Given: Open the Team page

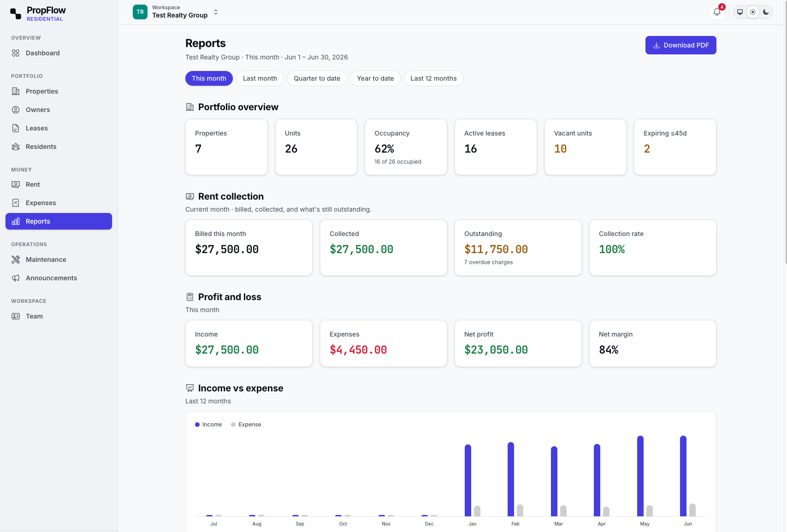Looking at the screenshot, I should 59,316.
